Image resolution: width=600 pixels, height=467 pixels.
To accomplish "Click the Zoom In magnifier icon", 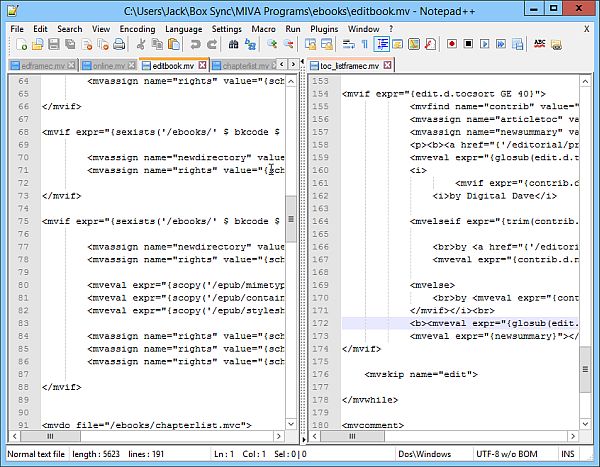I will 272,44.
